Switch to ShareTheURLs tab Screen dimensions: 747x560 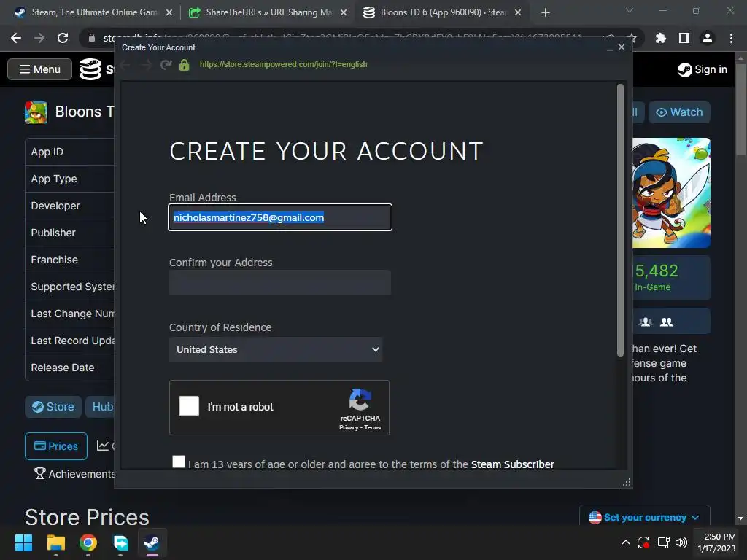point(267,12)
